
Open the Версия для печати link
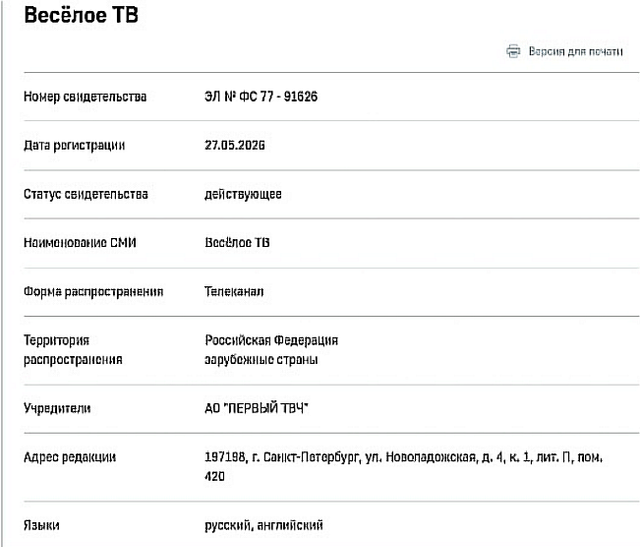click(x=576, y=51)
